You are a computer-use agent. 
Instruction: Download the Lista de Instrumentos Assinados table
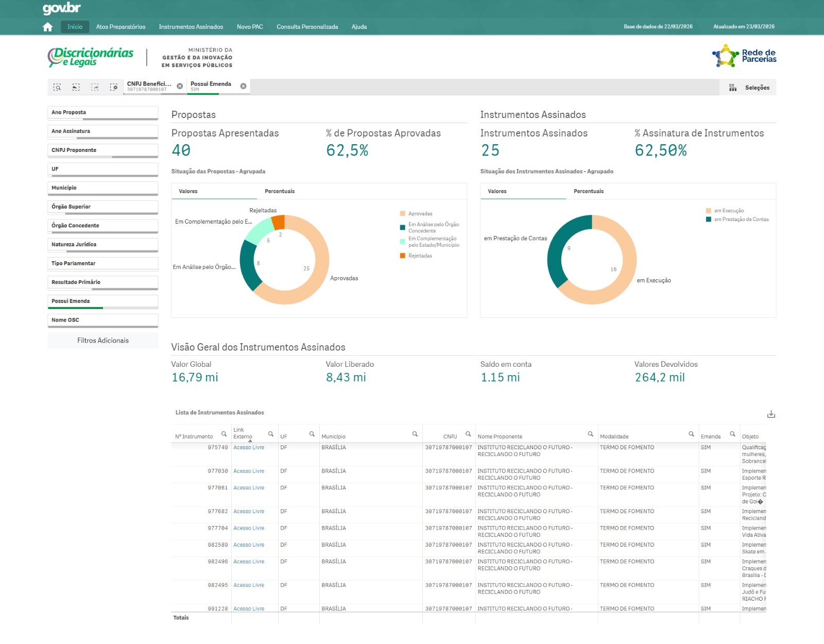(x=771, y=414)
